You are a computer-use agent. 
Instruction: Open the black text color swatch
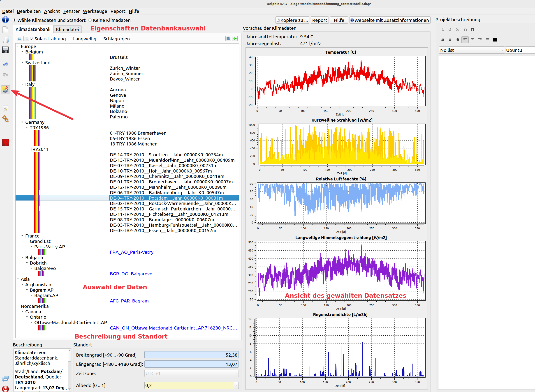(x=495, y=40)
